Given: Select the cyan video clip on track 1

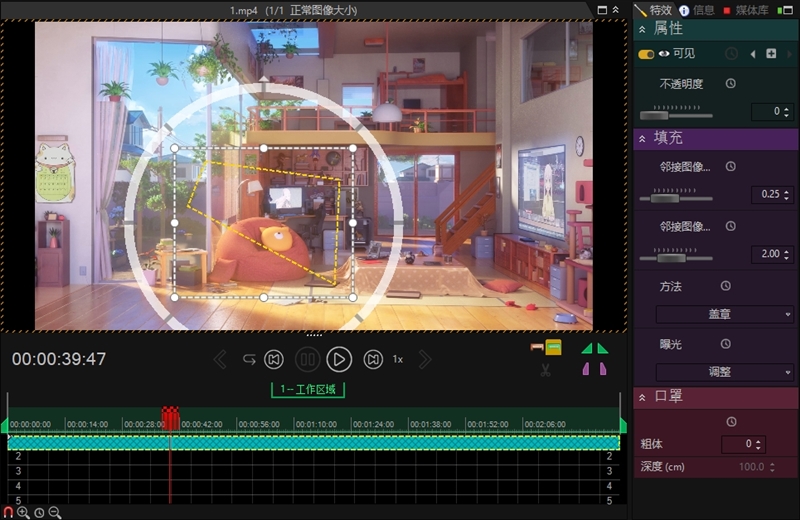Looking at the screenshot, I should coord(313,442).
